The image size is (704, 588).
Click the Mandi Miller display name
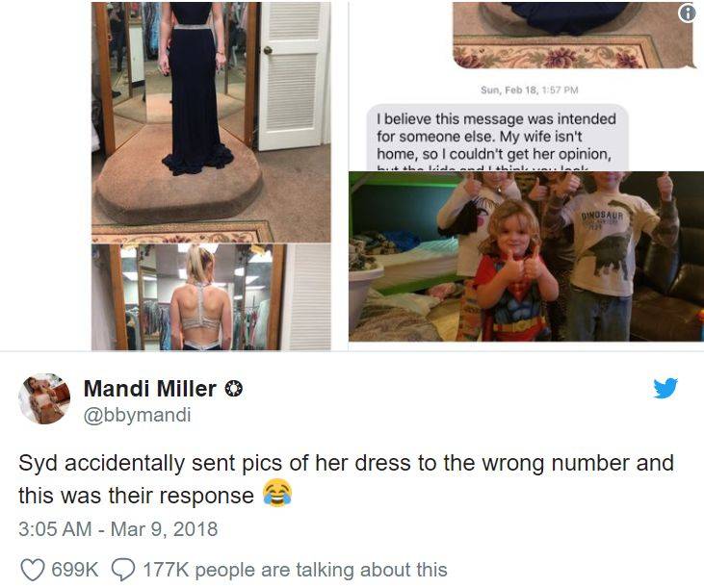click(150, 389)
